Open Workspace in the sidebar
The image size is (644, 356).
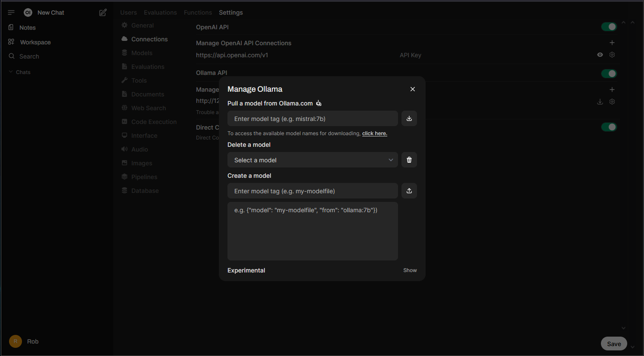(x=35, y=42)
